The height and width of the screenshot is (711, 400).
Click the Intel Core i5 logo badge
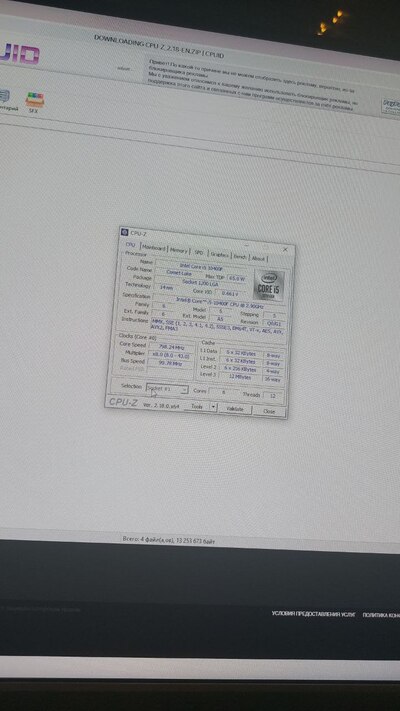tap(269, 283)
